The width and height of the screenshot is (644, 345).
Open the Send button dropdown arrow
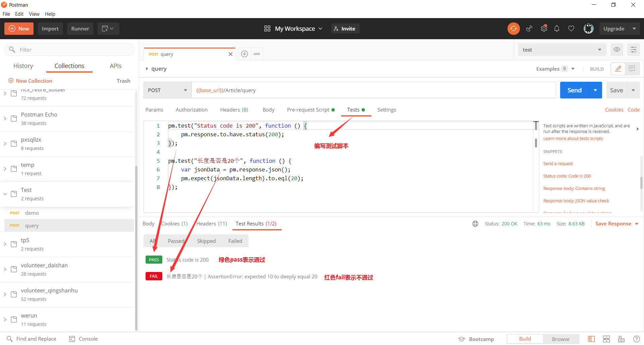[595, 90]
